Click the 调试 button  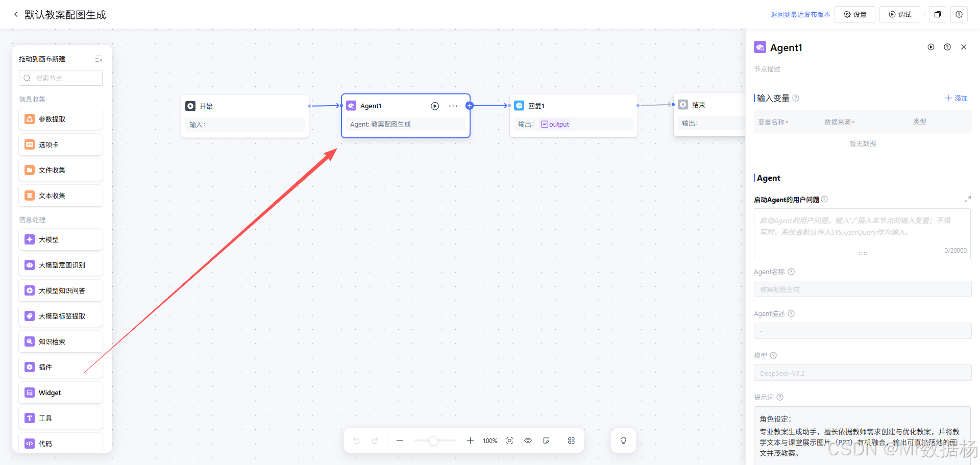coord(900,14)
